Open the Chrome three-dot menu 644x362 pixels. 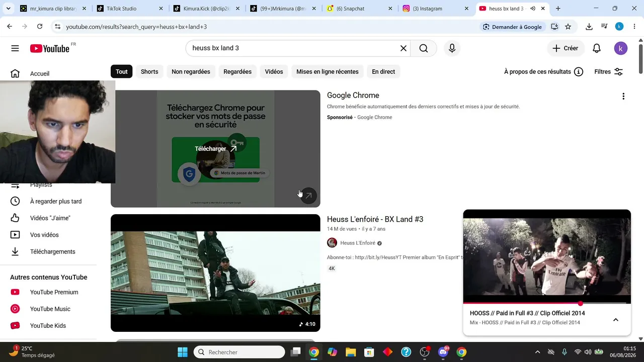pos(634,27)
